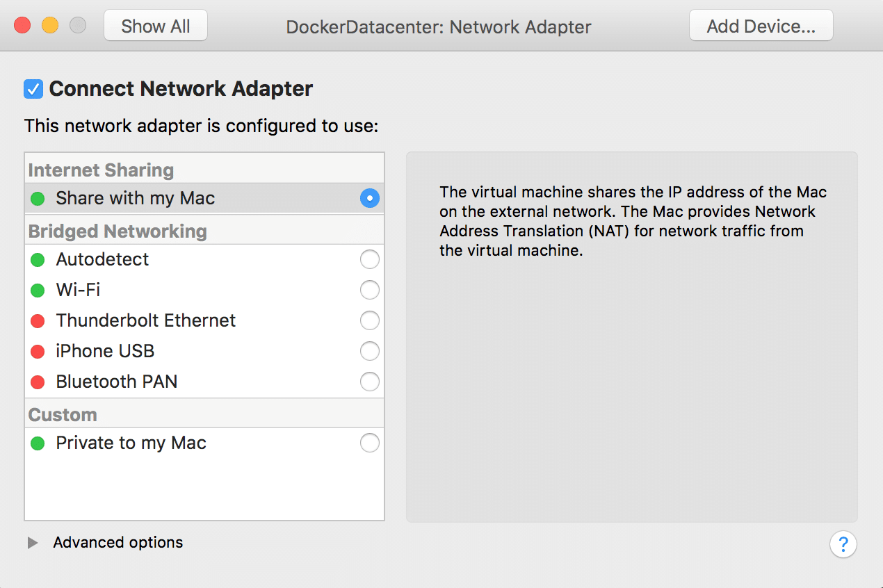Viewport: 883px width, 588px height.
Task: Expand the Advanced options disclosure triangle
Action: (33, 543)
